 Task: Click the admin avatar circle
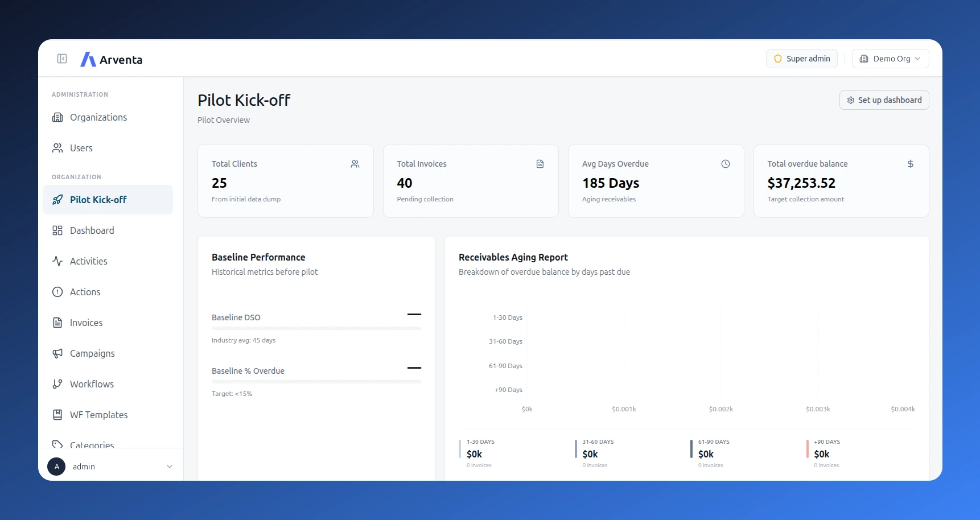click(x=56, y=467)
